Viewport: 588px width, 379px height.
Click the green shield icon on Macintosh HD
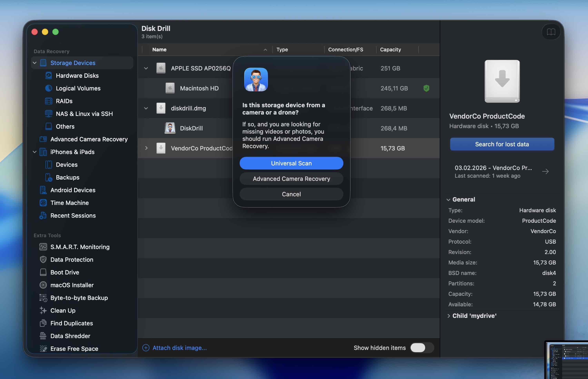pyautogui.click(x=426, y=88)
